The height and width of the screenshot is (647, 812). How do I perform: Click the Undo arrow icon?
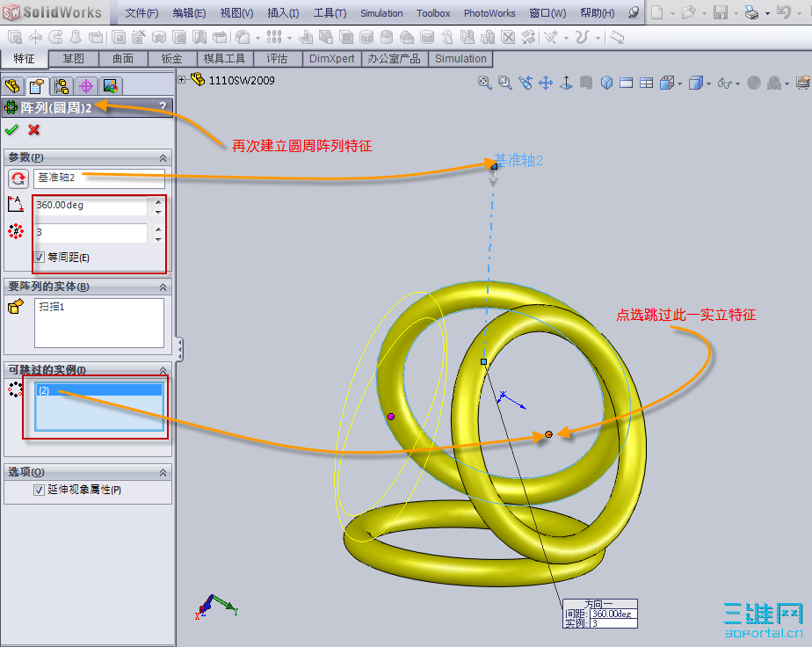[x=784, y=12]
